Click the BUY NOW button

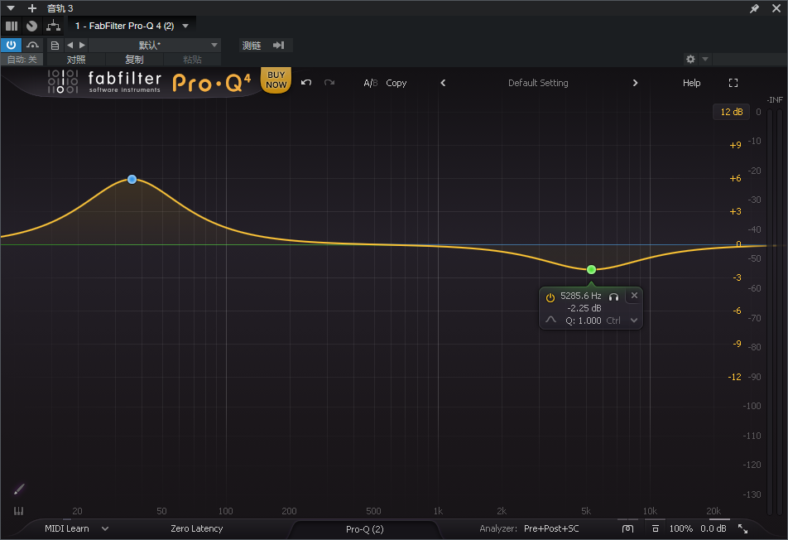276,80
